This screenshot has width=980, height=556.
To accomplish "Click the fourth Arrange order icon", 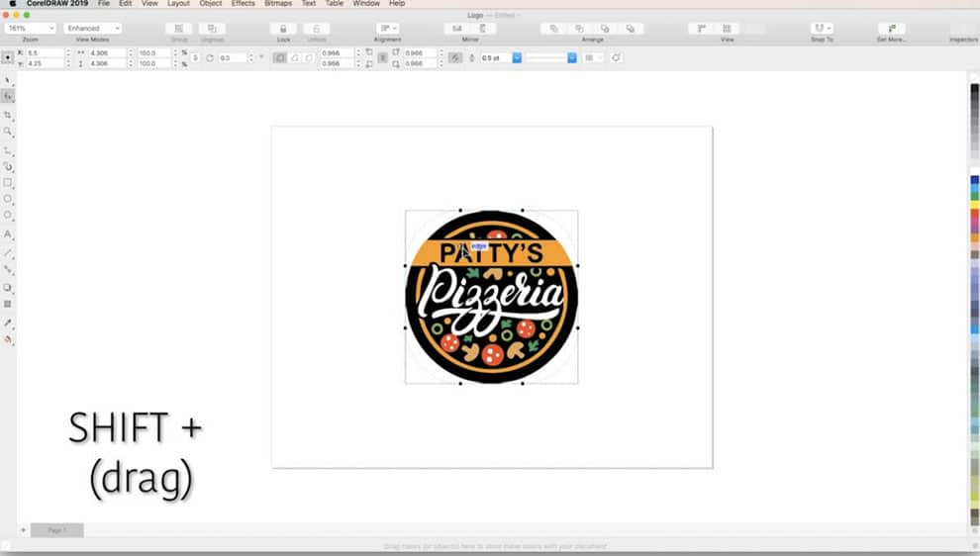I will tap(631, 28).
